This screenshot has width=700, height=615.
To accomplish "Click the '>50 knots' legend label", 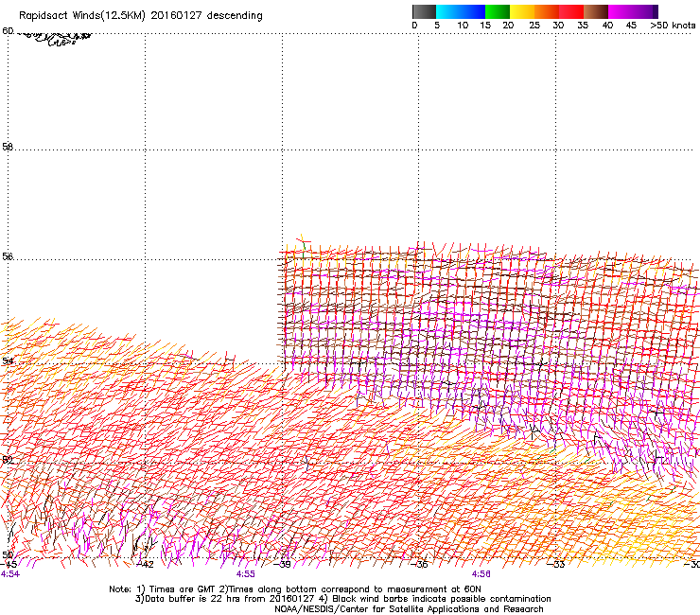I will 673,26.
